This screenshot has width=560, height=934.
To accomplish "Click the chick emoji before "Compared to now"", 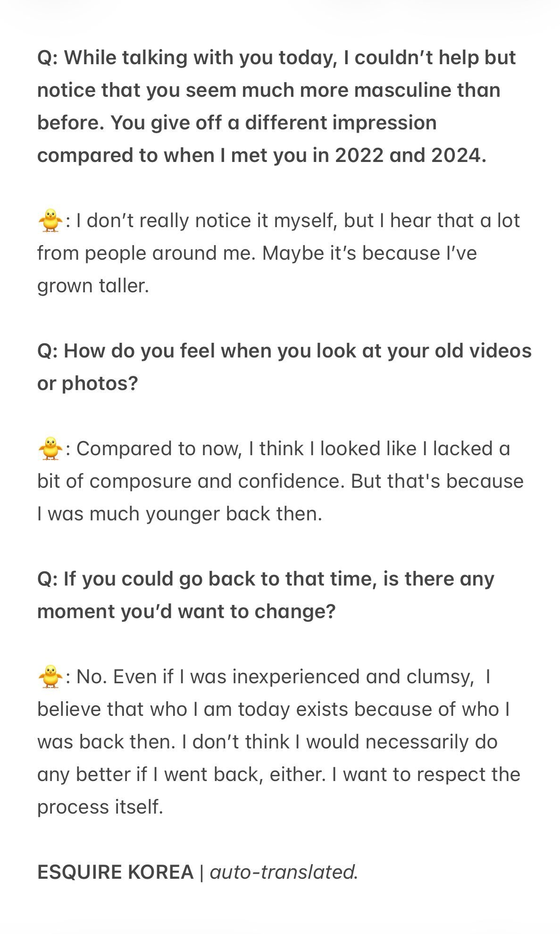I will click(x=50, y=449).
